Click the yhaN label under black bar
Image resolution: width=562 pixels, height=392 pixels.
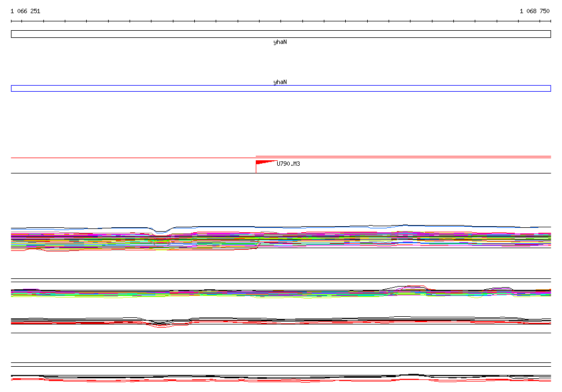(280, 42)
